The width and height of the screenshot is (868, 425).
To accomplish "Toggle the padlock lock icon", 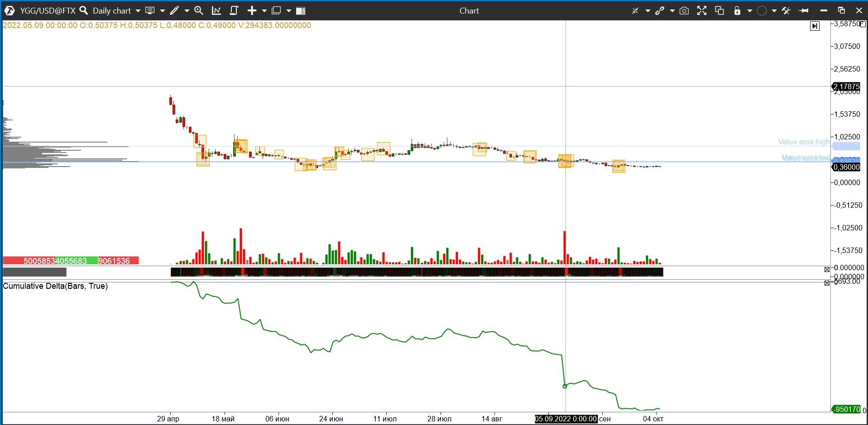I will pos(737,10).
